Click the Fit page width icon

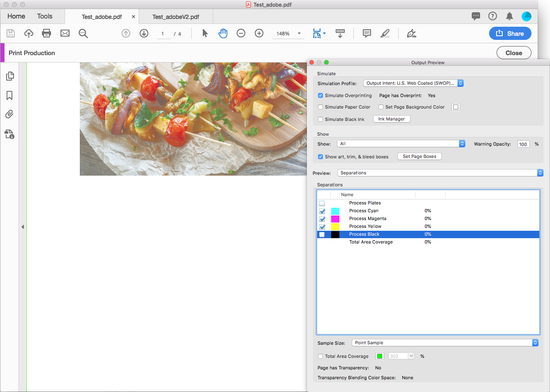pyautogui.click(x=317, y=33)
